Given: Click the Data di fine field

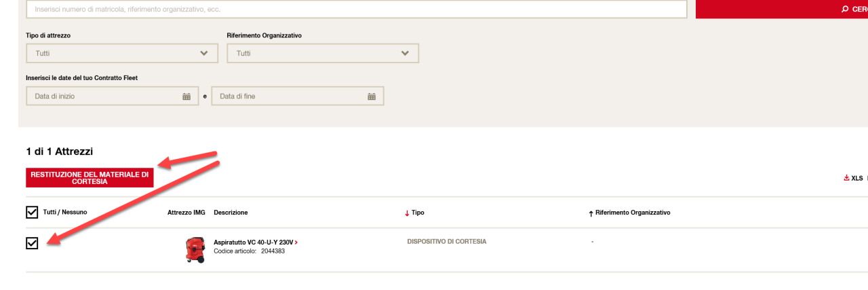Looking at the screenshot, I should point(297,96).
